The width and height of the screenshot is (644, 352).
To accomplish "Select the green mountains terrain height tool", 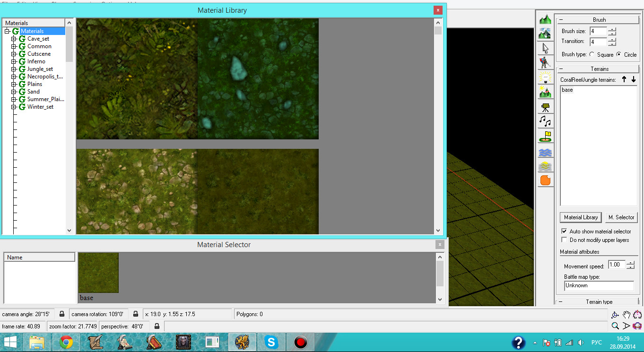I will 546,19.
